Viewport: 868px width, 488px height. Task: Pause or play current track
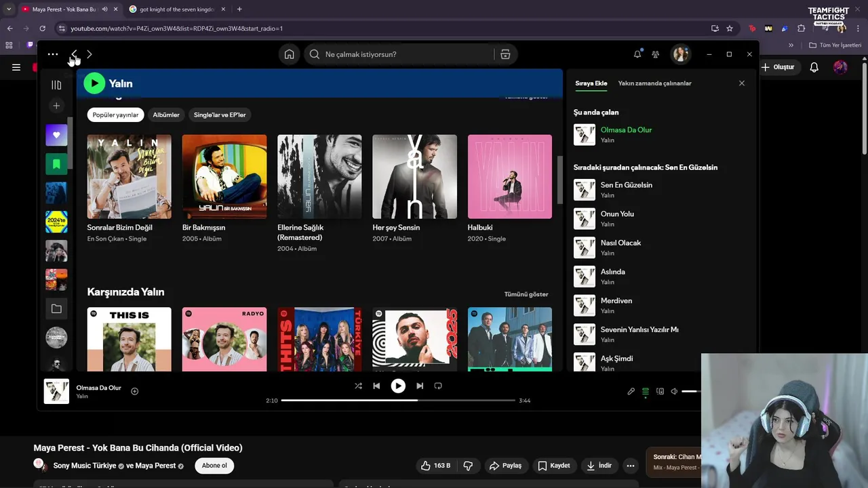398,386
